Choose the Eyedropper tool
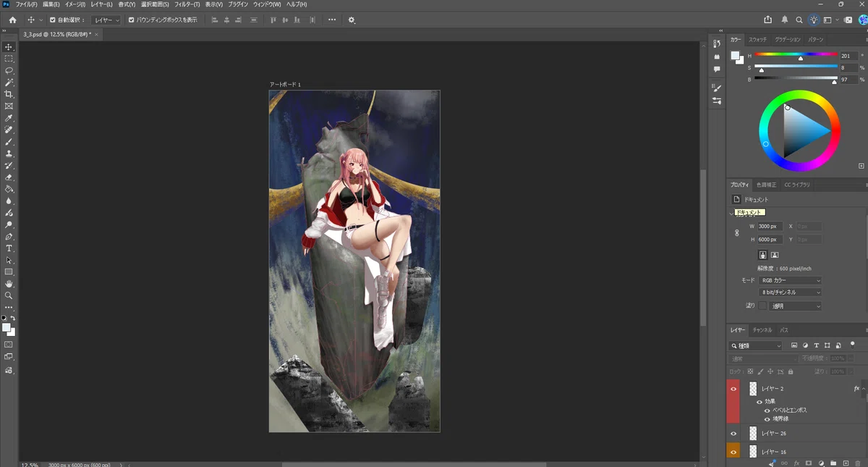868x467 pixels. (x=9, y=118)
